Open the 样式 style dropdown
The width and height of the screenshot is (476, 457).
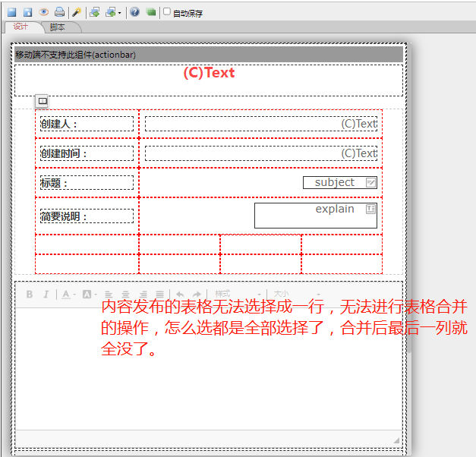pyautogui.click(x=238, y=294)
